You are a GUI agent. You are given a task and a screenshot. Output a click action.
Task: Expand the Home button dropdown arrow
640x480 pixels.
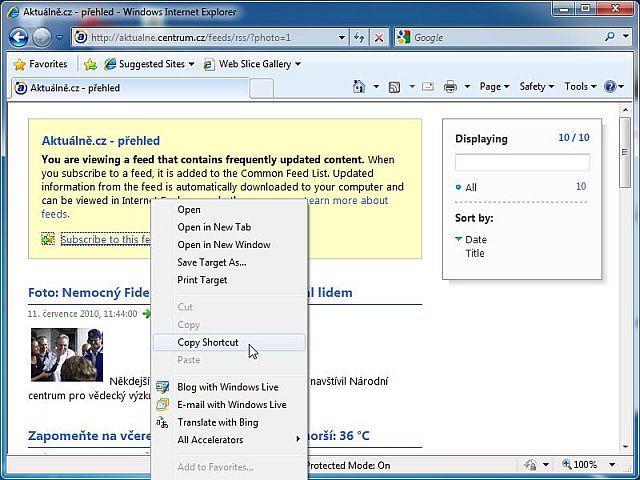click(x=376, y=87)
